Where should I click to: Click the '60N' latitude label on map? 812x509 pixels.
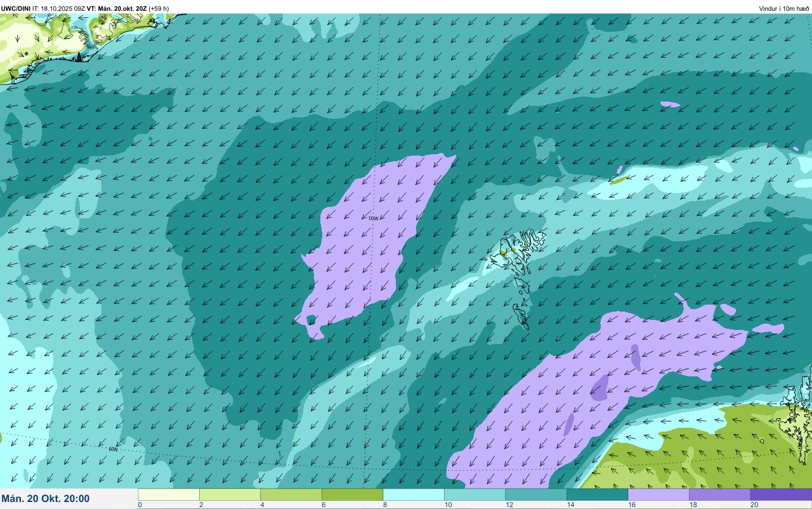coord(113,449)
